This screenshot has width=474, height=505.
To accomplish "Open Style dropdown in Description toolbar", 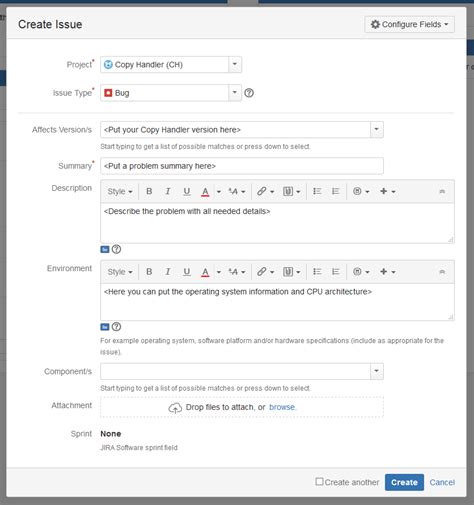I will pyautogui.click(x=120, y=191).
